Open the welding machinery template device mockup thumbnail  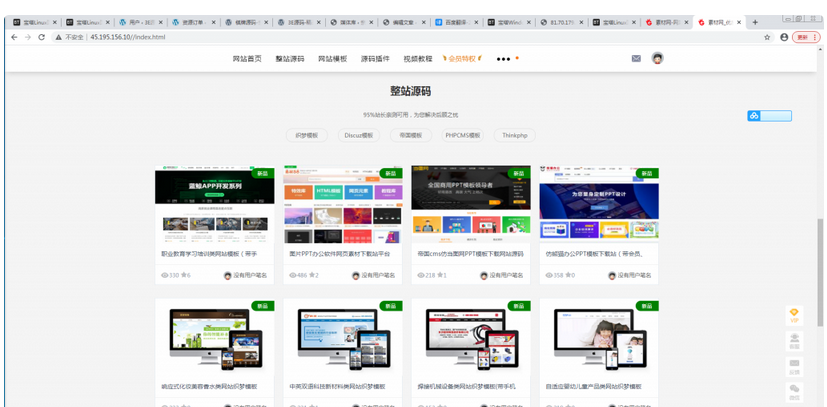click(472, 338)
